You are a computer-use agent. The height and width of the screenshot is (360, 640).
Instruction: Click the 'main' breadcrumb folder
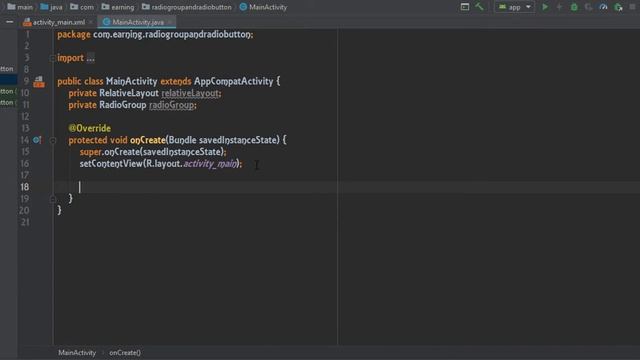(x=20, y=7)
